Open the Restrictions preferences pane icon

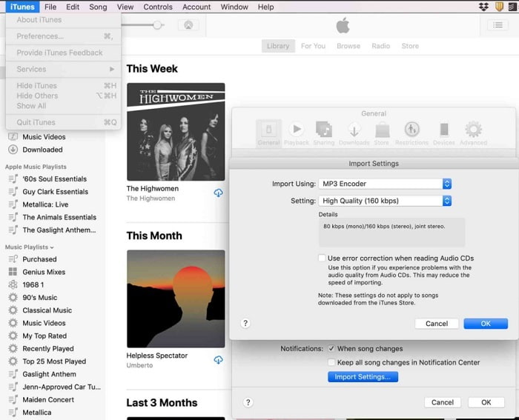coord(411,131)
